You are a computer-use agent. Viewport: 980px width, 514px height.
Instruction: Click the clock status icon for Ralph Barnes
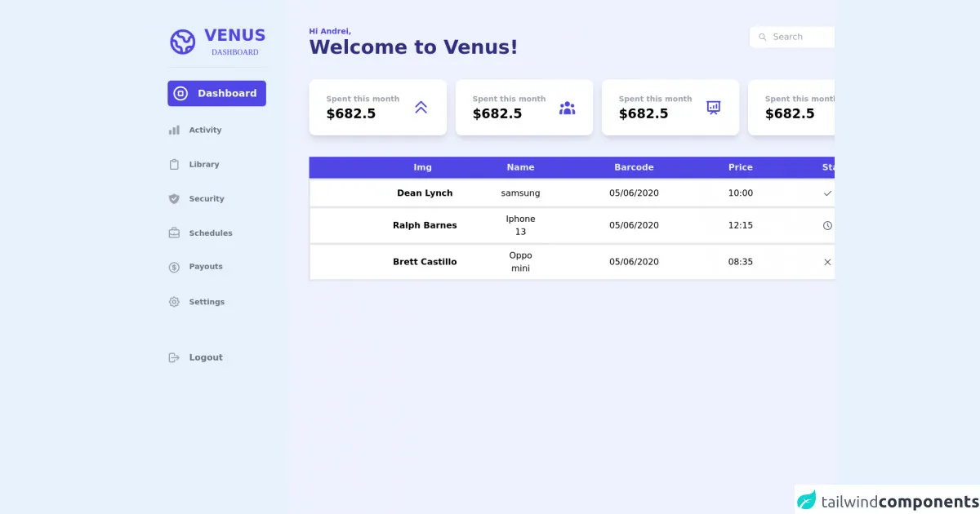pos(827,225)
